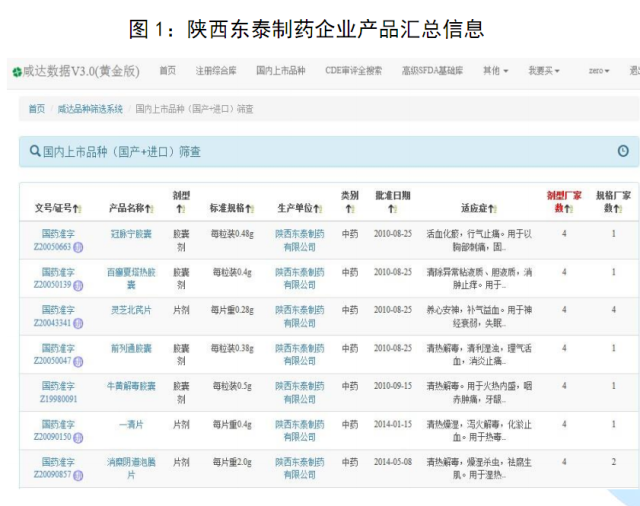640x506 pixels.
Task: Sort by 产品名称 column arrow
Action: [x=149, y=209]
